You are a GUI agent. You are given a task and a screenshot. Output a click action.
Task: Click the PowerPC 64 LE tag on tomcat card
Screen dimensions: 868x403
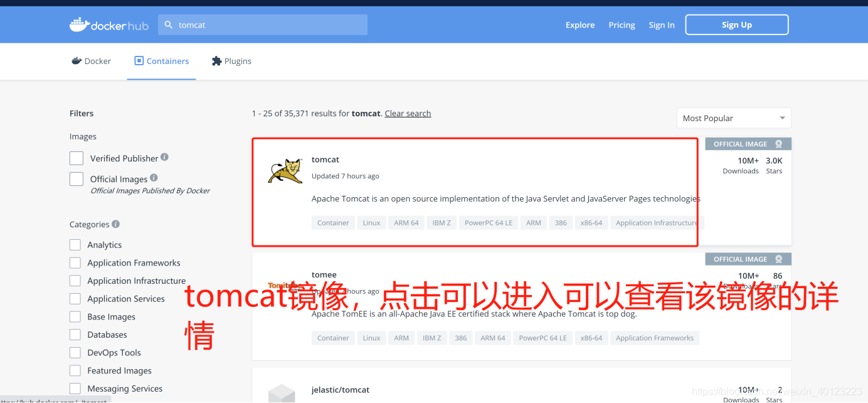(489, 223)
